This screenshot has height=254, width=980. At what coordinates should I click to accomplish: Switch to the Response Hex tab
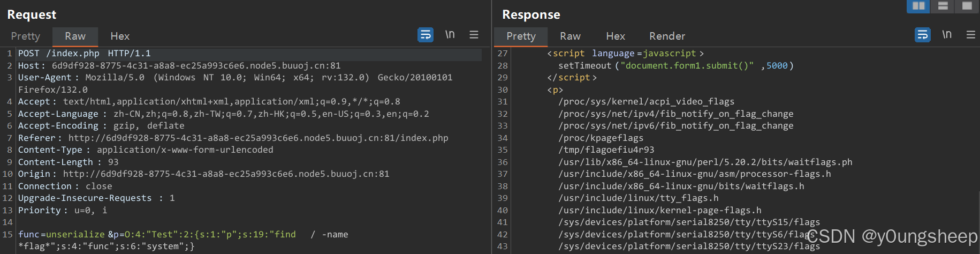click(x=616, y=36)
